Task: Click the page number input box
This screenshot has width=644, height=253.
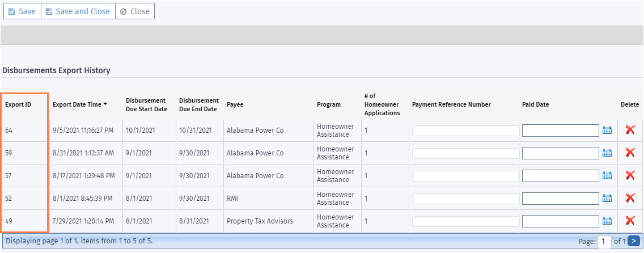Action: [x=604, y=241]
